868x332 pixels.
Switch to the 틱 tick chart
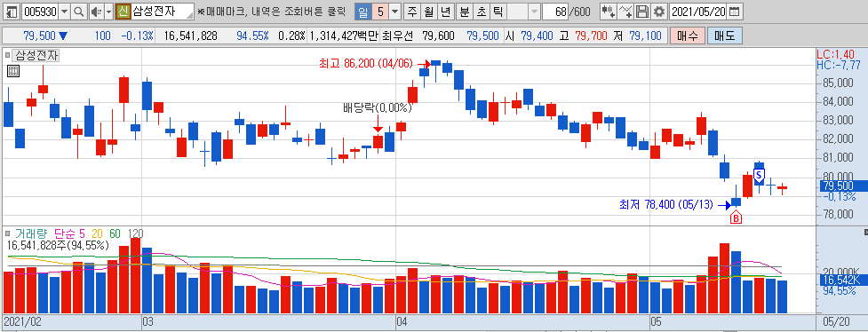498,11
